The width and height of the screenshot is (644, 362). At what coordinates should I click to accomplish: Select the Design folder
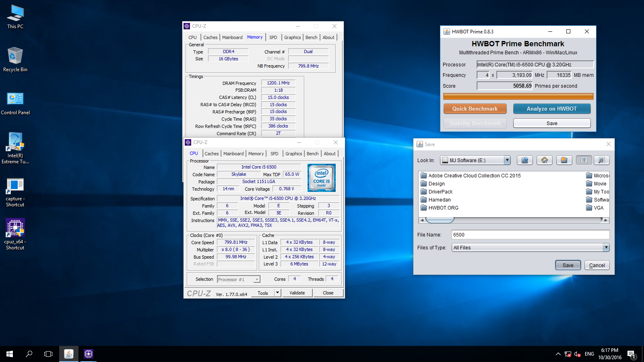433,183
